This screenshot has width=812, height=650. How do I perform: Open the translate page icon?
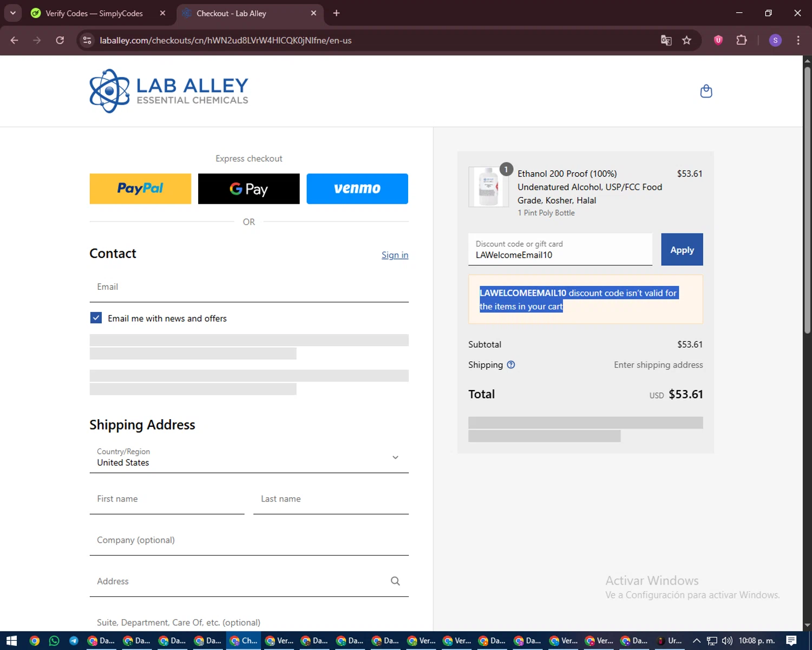[x=666, y=40]
